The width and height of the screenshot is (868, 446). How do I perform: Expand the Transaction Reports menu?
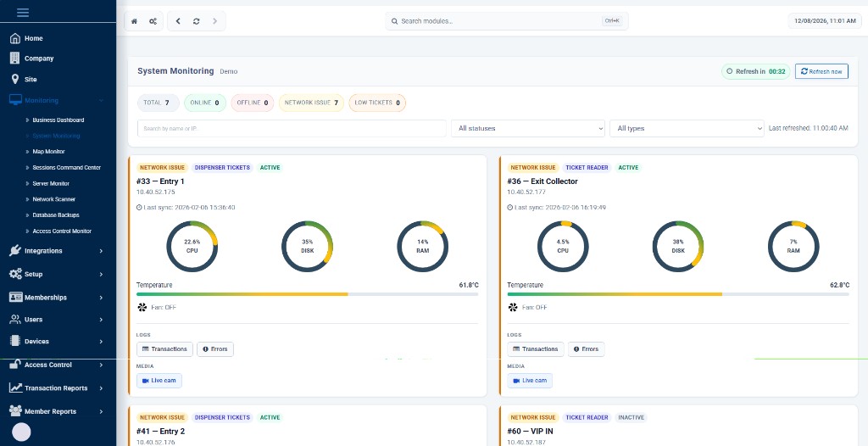click(102, 388)
